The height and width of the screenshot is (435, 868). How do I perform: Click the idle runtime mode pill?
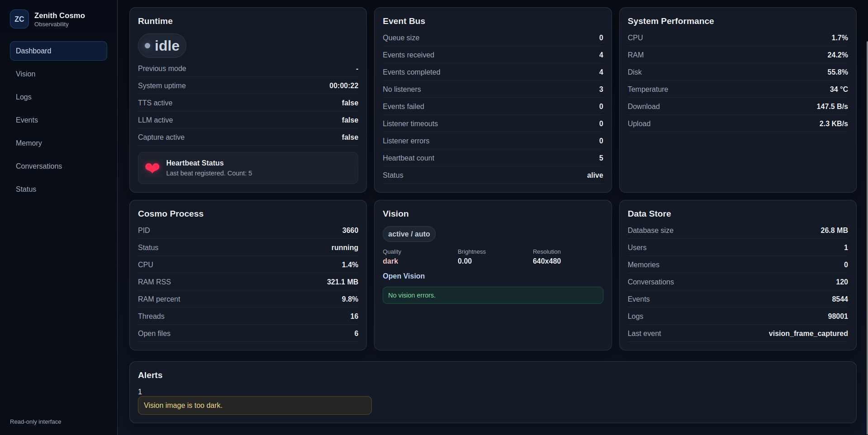tap(162, 46)
